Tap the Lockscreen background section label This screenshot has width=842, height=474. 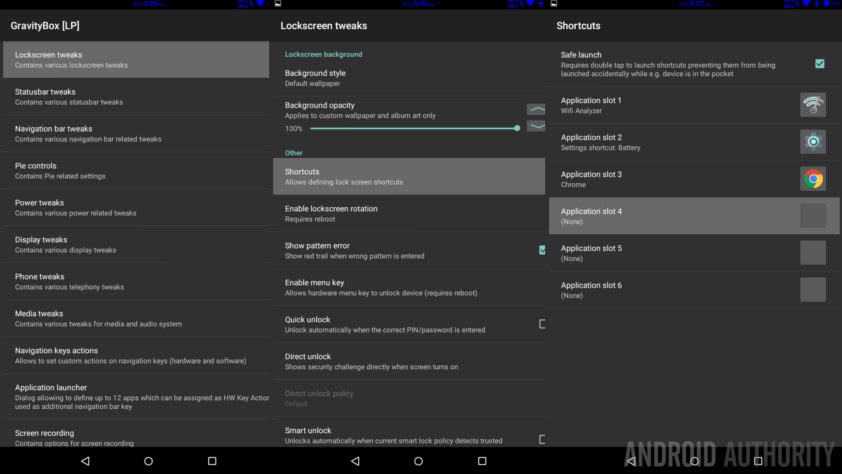[323, 54]
